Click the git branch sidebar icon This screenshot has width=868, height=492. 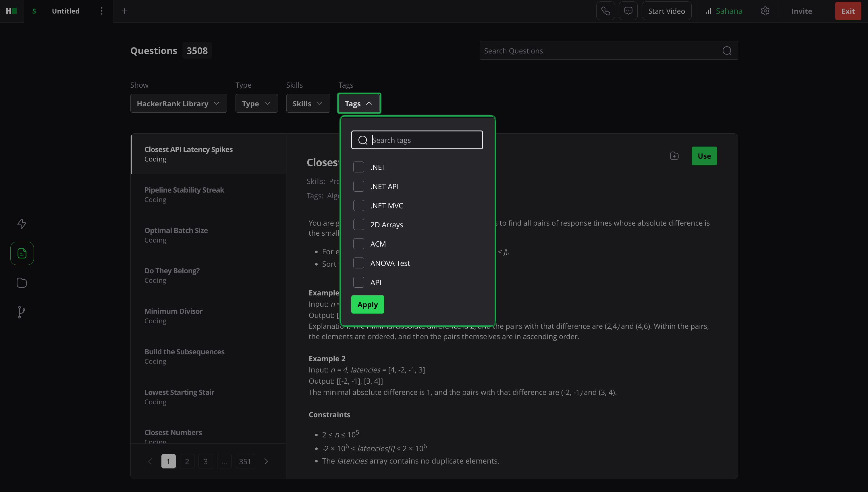click(22, 312)
